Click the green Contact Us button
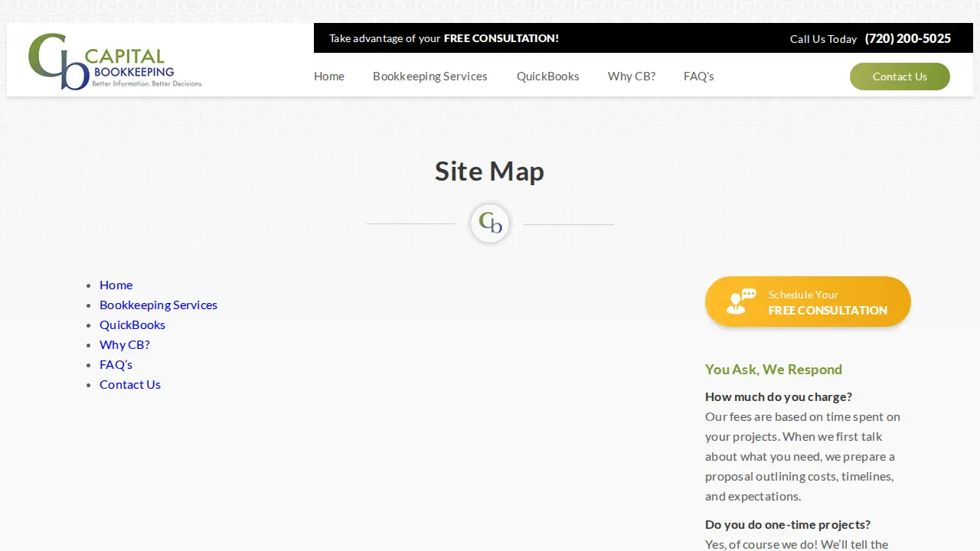Screen dimensions: 980x551 coord(900,77)
